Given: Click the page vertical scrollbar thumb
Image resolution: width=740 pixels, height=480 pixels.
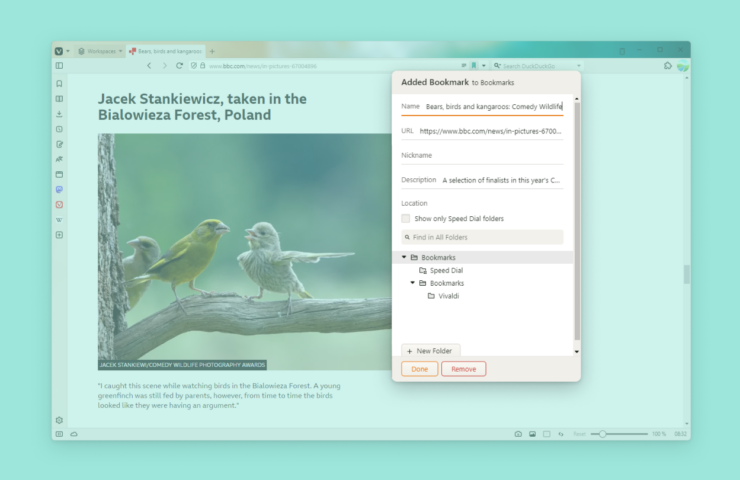Looking at the screenshot, I should point(687,275).
